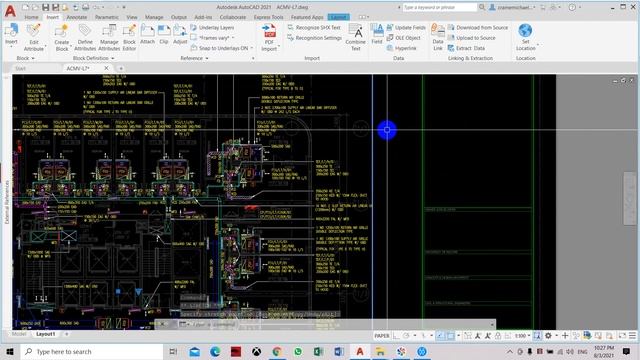Click Recognize SHX Text
This screenshot has height=360, width=640.
click(314, 27)
